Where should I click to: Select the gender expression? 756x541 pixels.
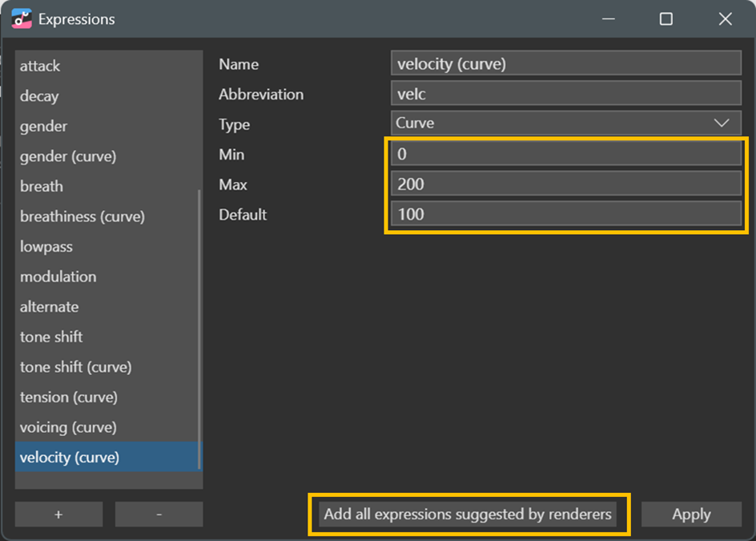click(108, 126)
